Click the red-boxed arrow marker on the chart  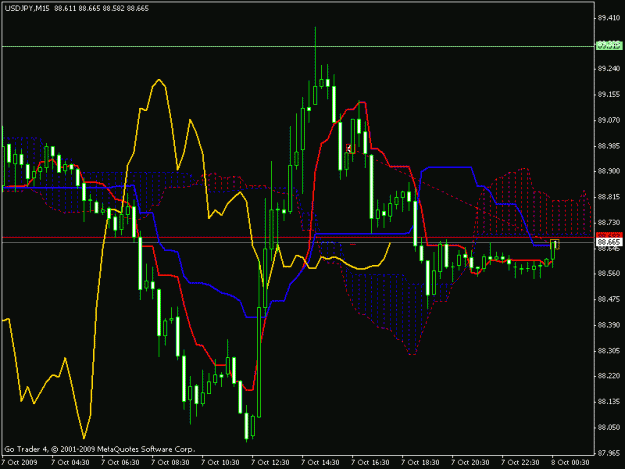tap(349, 148)
